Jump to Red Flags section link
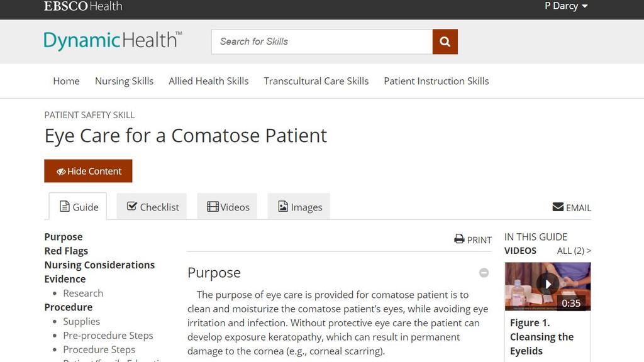Viewport: 644px width, 362px height. point(66,251)
